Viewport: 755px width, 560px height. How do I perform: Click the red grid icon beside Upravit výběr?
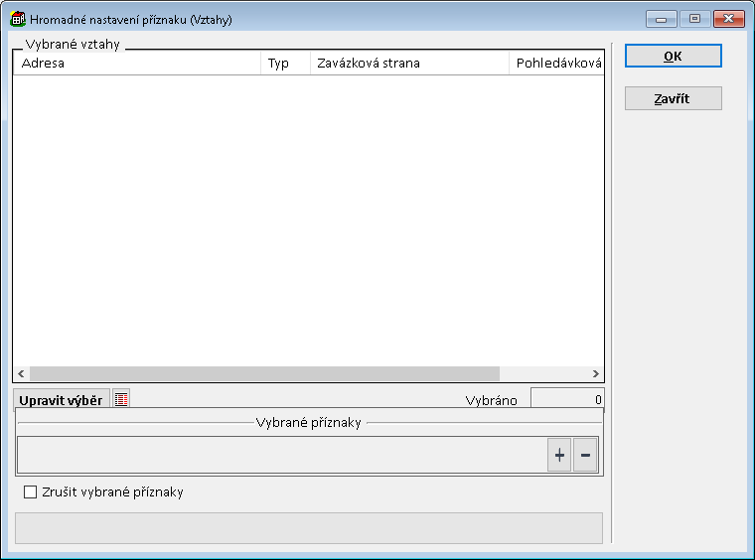[x=121, y=399]
